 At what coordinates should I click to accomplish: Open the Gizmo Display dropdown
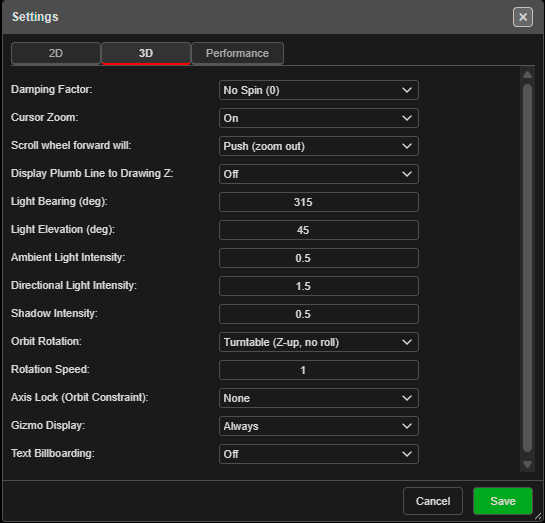(319, 426)
